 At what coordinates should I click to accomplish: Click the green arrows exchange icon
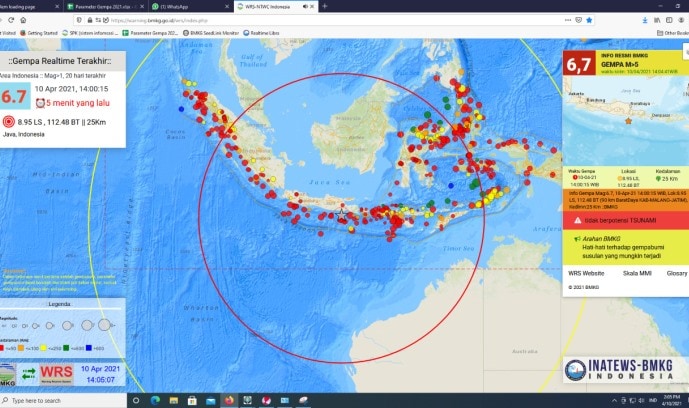click(27, 375)
